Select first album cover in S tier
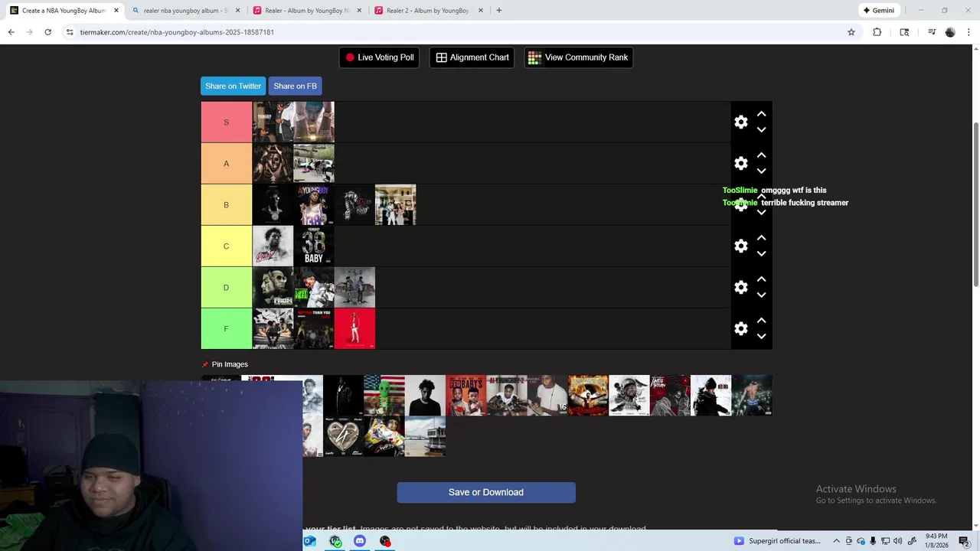This screenshot has height=551, width=980. (273, 122)
